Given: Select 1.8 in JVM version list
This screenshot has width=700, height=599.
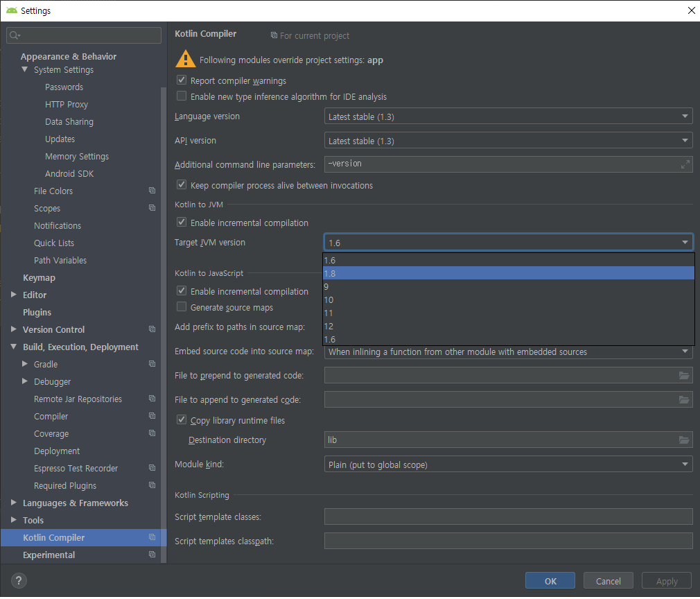Looking at the screenshot, I should point(509,273).
